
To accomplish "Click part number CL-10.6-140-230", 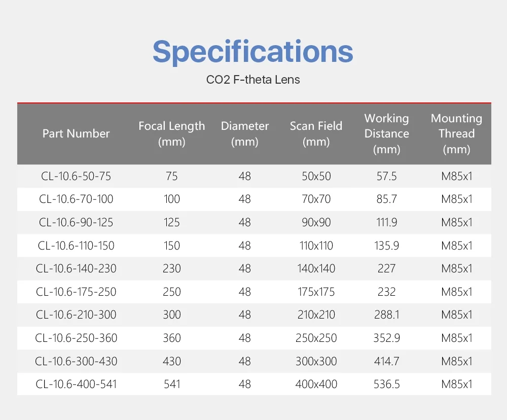I will [x=76, y=268].
